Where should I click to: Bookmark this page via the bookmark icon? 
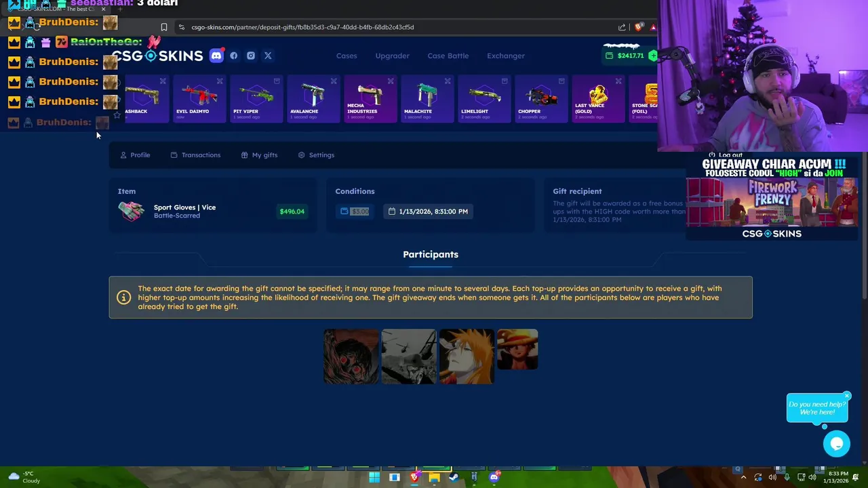[x=163, y=27]
